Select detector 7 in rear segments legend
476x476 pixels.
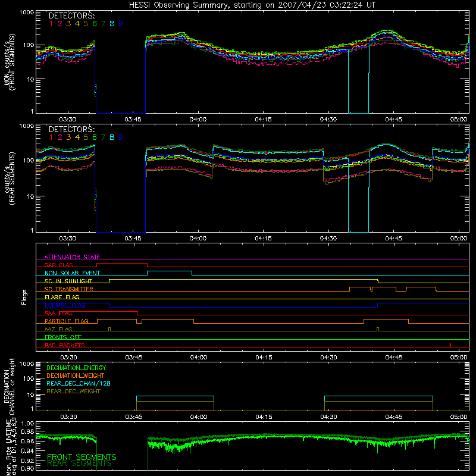pos(103,137)
